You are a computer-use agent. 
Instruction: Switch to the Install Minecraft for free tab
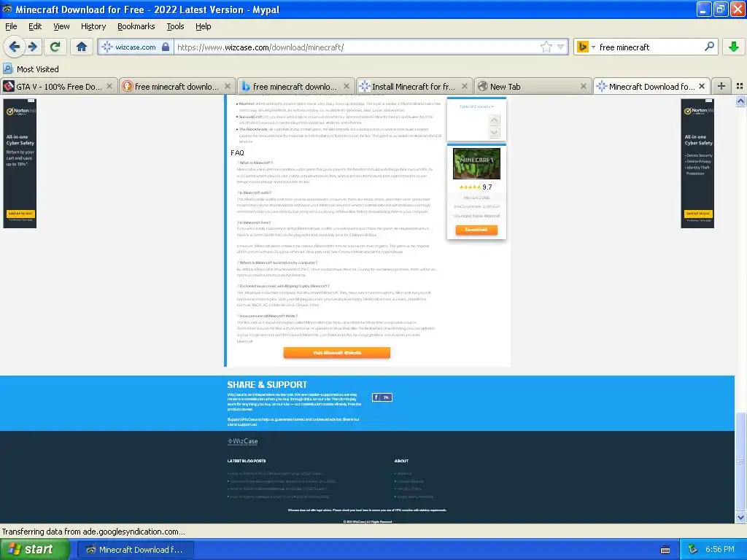pyautogui.click(x=413, y=86)
